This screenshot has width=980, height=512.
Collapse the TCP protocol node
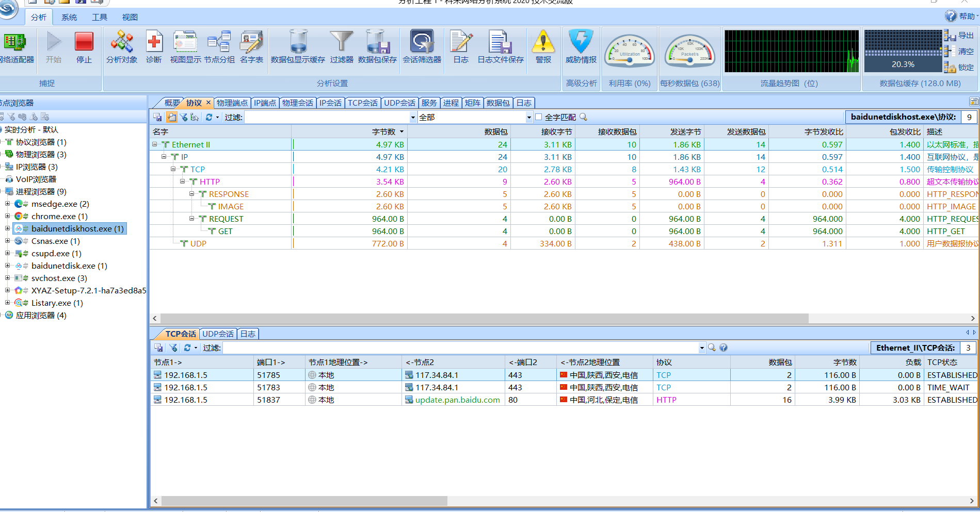click(x=173, y=169)
